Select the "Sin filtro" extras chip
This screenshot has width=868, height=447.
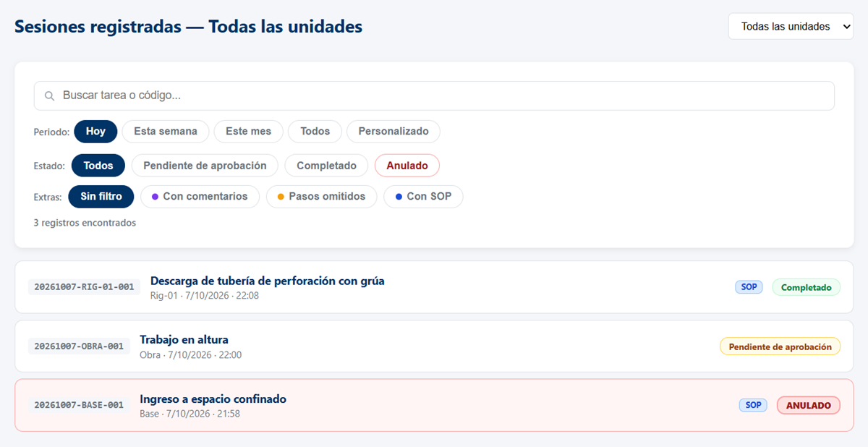click(101, 197)
